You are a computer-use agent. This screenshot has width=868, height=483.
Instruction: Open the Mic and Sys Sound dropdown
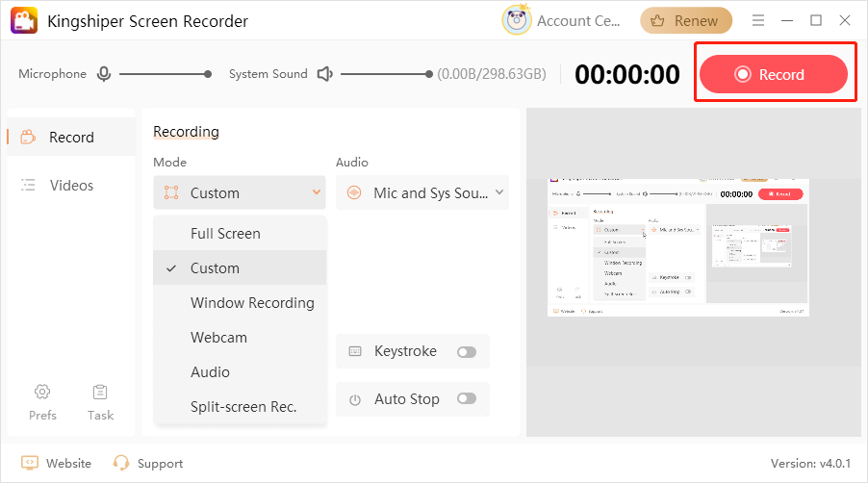421,192
